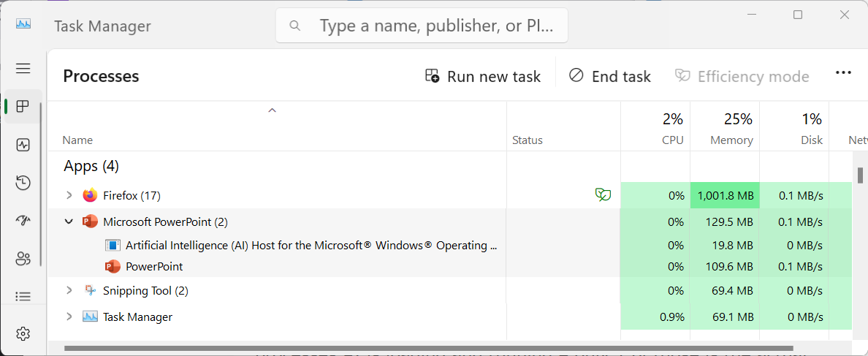Open the Performance page in sidebar
Image resolution: width=868 pixels, height=356 pixels.
pyautogui.click(x=23, y=145)
